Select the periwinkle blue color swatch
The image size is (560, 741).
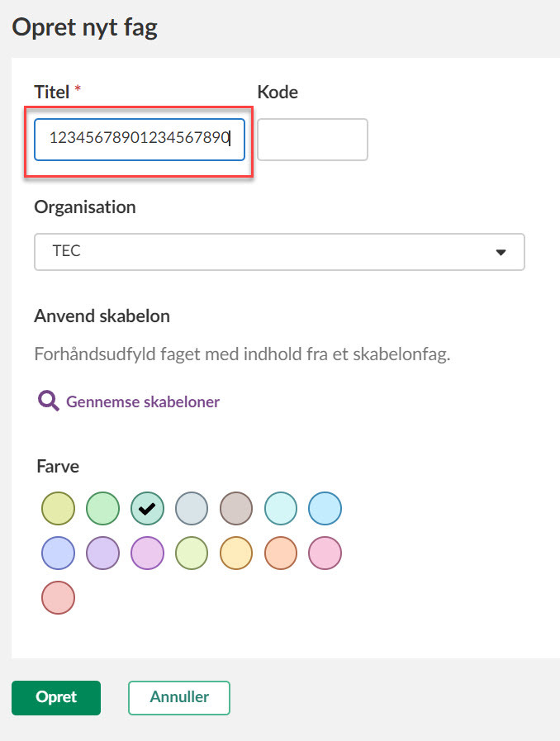point(59,553)
